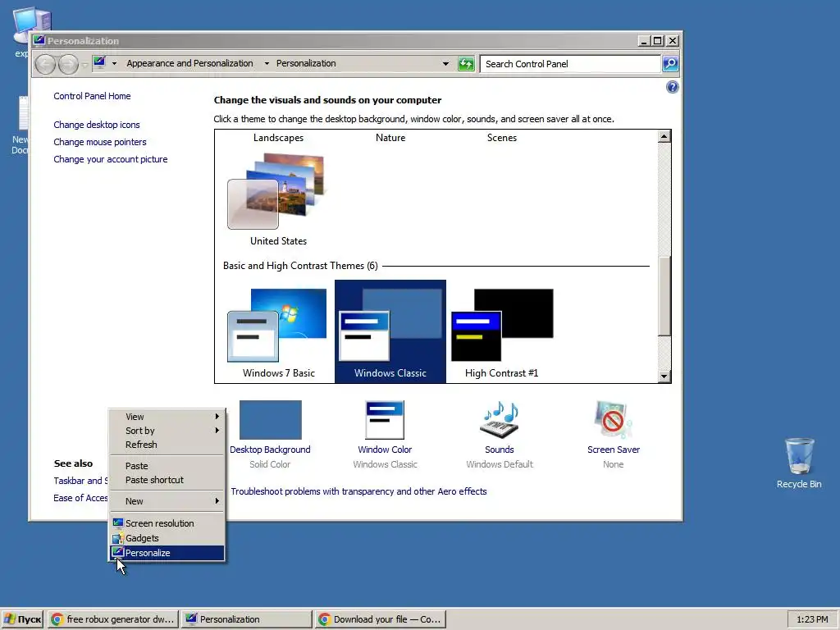Click the Landscapes theme label
This screenshot has height=630, width=840.
click(x=278, y=138)
